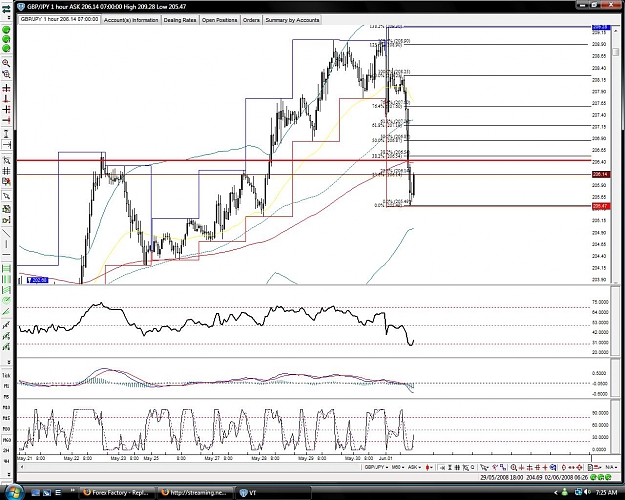Open the candlestick chart style dropdown

point(429,467)
